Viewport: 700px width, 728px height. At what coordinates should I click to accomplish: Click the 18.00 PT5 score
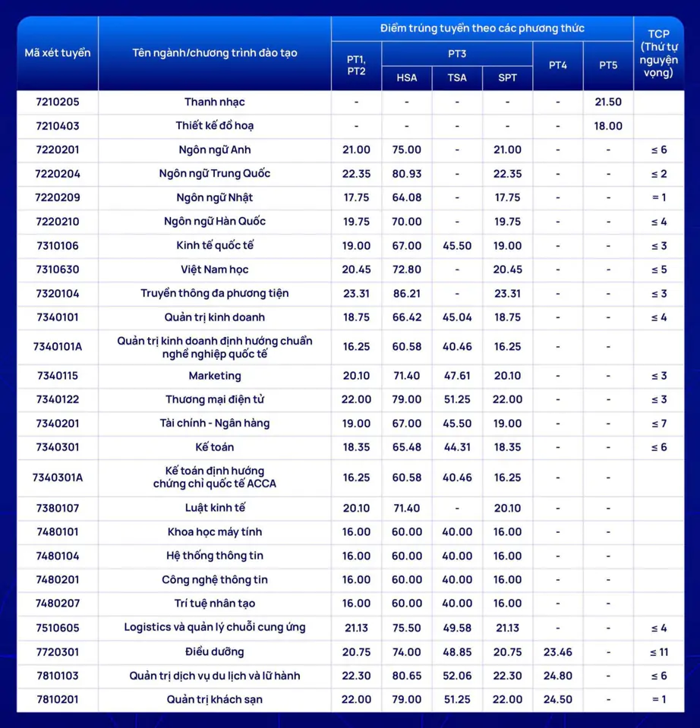pos(608,126)
